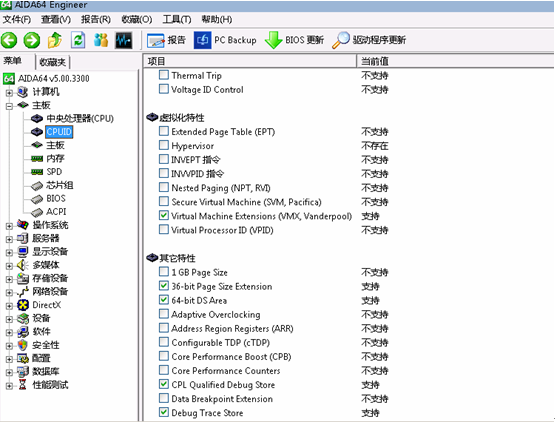The height and width of the screenshot is (422, 555).
Task: Expand the 操作系统 tree node
Action: click(x=9, y=226)
